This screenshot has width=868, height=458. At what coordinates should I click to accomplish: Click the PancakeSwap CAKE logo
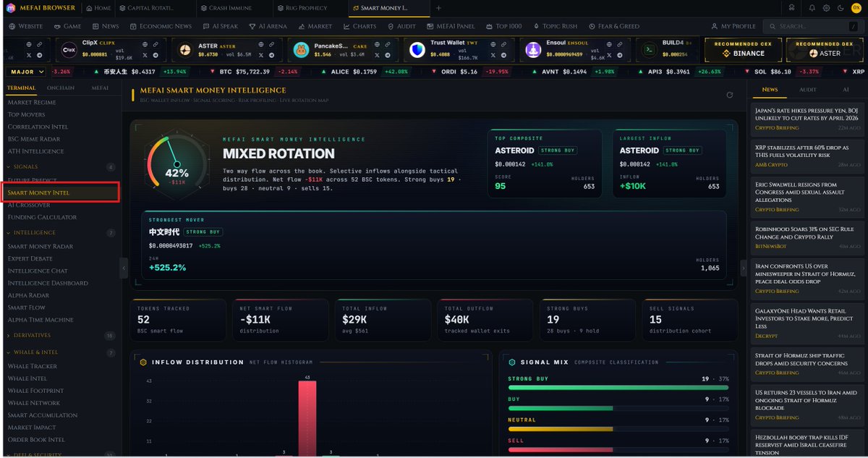301,50
